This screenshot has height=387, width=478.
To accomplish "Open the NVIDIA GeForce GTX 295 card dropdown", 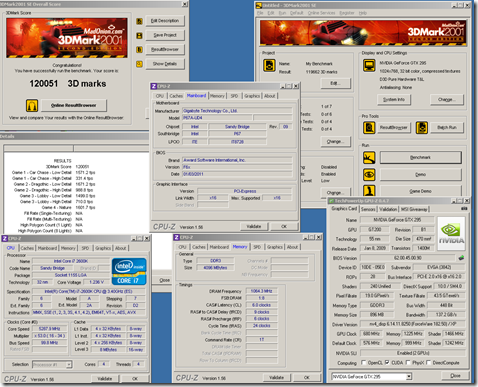I will click(x=409, y=377).
